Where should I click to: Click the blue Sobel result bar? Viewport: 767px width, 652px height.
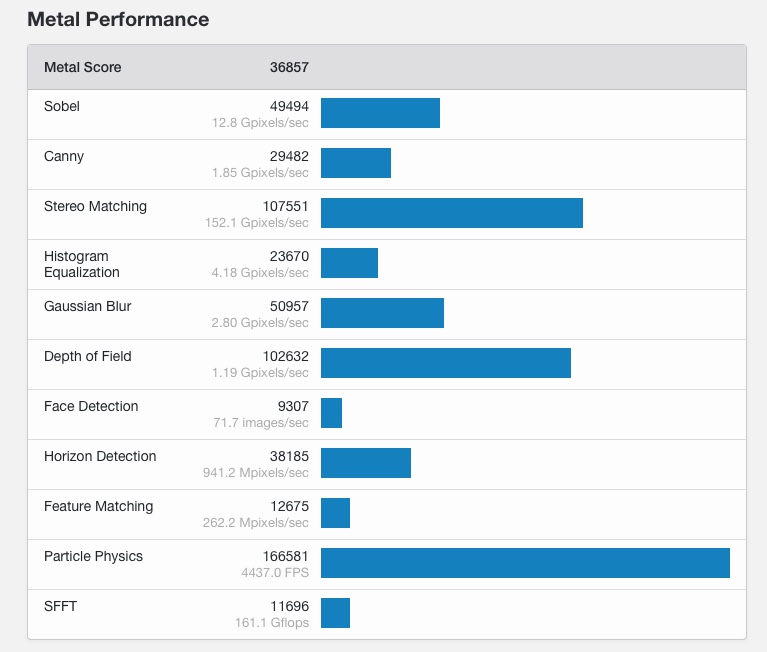[x=380, y=113]
